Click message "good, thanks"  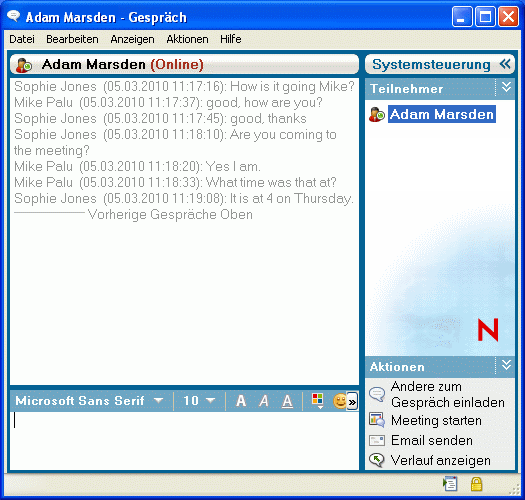click(x=268, y=118)
